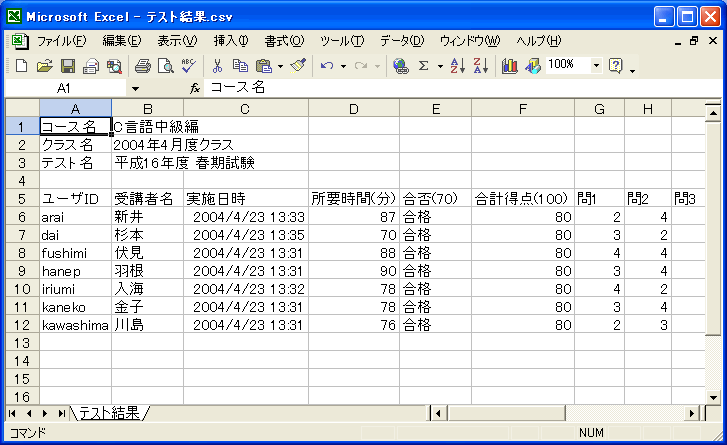Open the Undo history dropdown arrow
The width and height of the screenshot is (727, 445).
(343, 66)
